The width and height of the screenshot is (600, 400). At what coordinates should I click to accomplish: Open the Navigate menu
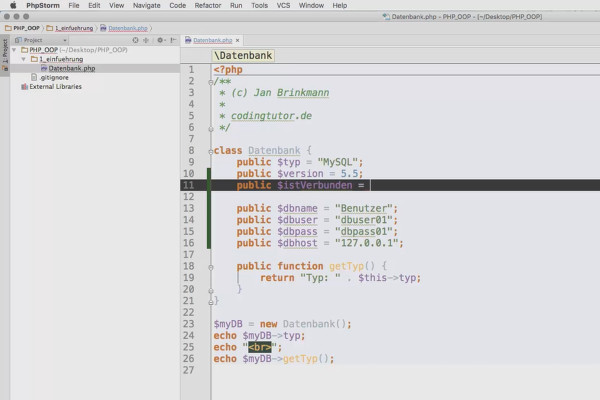pos(147,5)
